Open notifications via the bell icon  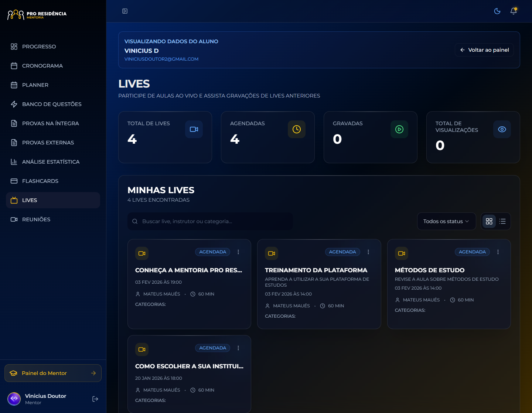[x=514, y=11]
